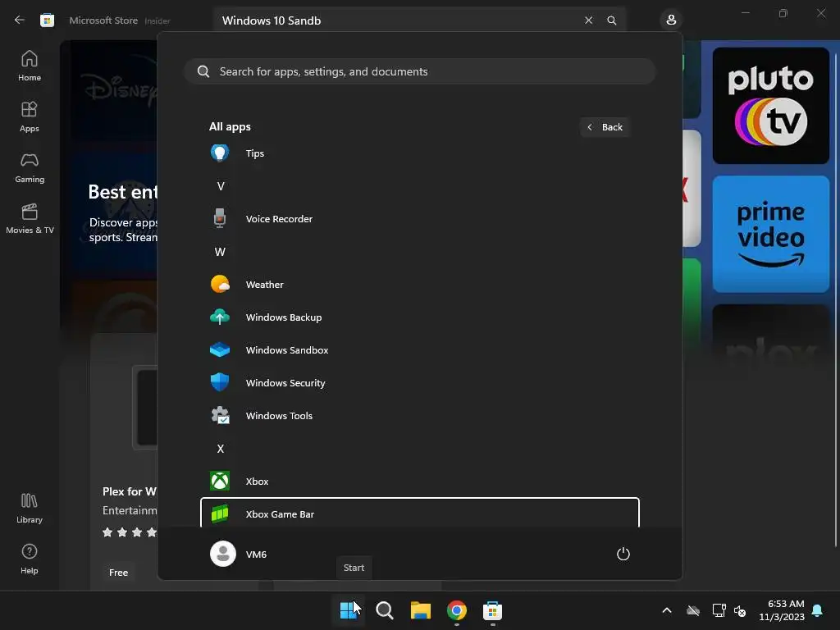Click the Start menu search box
Viewport: 840px width, 630px height.
pyautogui.click(x=419, y=71)
